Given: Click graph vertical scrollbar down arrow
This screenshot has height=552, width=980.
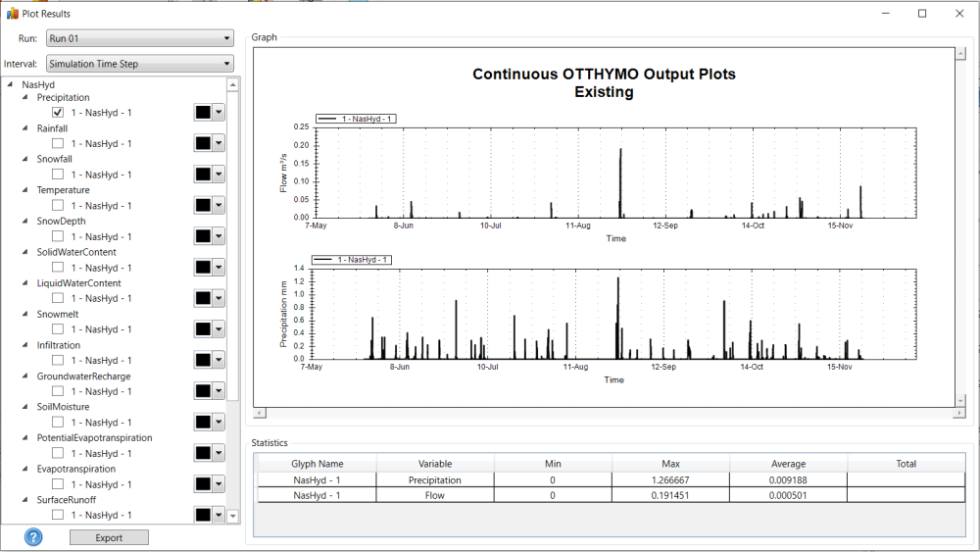Looking at the screenshot, I should point(960,401).
